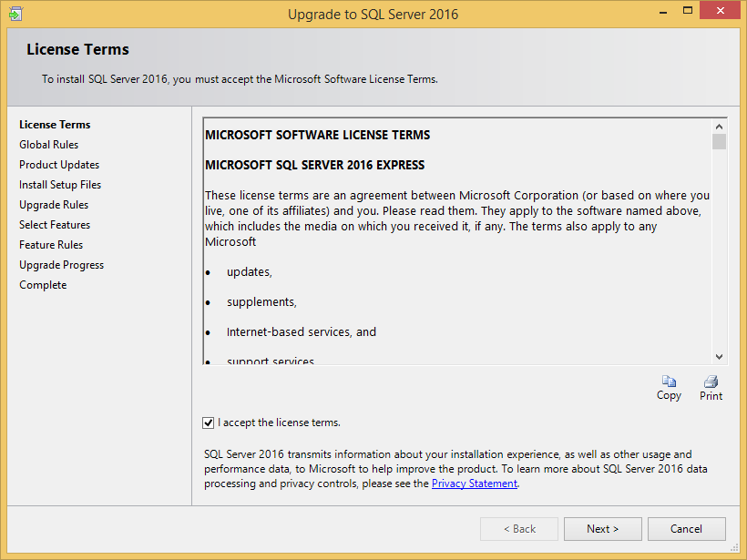Click the 'Internet-based services, and' bullet
The width and height of the screenshot is (747, 560).
302,332
